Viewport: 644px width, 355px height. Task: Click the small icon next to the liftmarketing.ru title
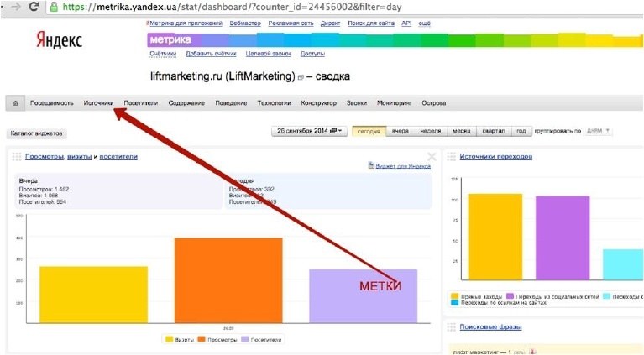(x=301, y=77)
